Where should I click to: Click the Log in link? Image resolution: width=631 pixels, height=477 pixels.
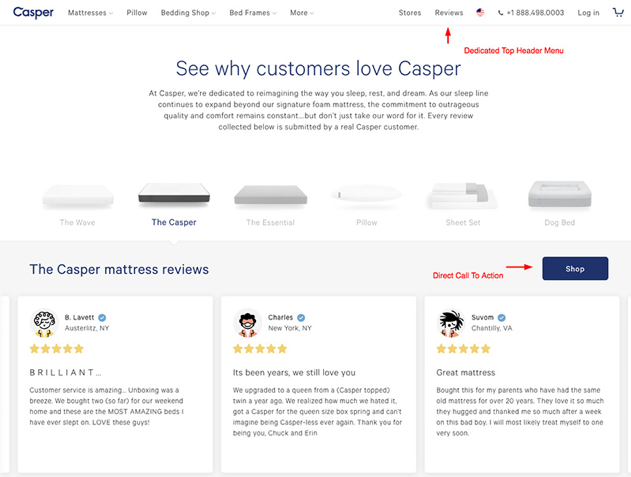[x=588, y=13]
